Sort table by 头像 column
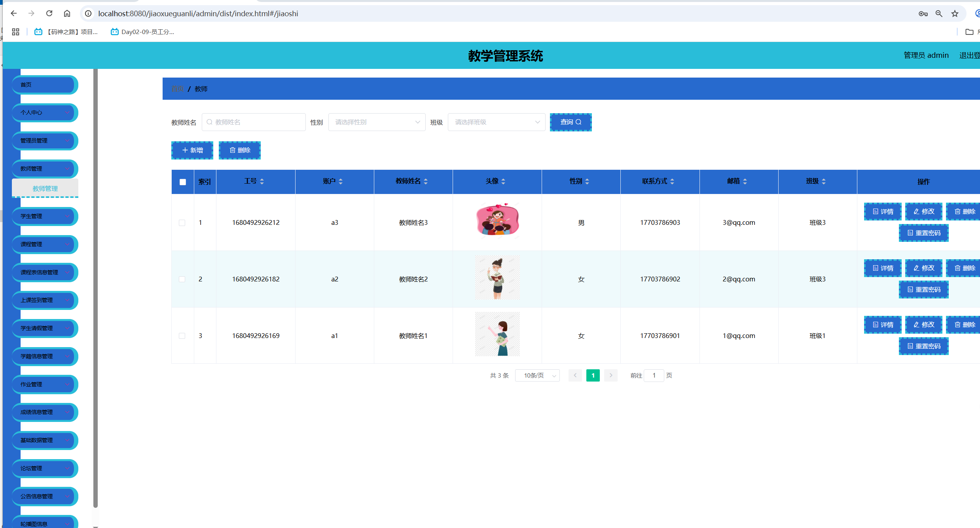Image resolution: width=980 pixels, height=528 pixels. pos(503,181)
